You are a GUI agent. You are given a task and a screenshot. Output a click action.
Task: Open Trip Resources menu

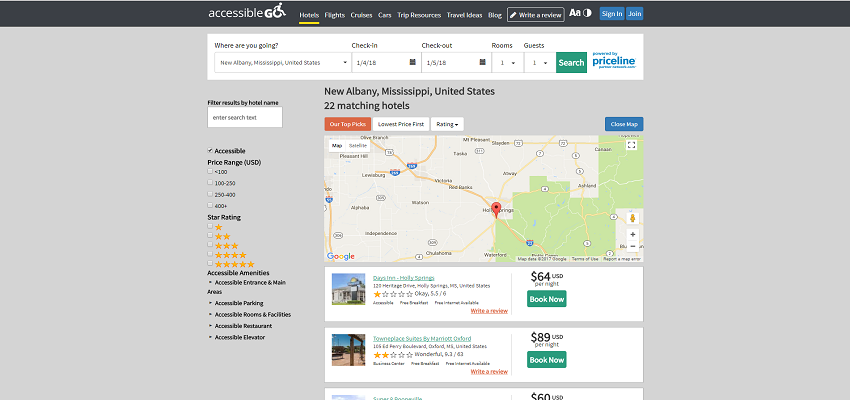click(x=419, y=15)
